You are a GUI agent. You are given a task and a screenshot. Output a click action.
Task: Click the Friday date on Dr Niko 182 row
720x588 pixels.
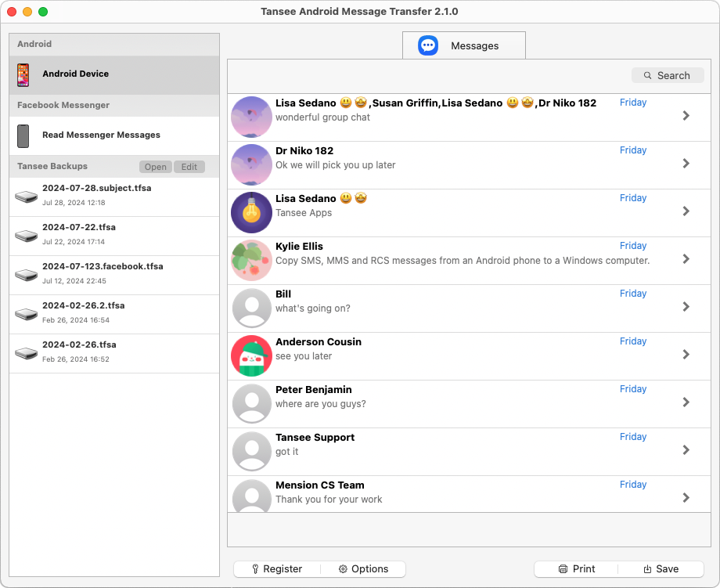(633, 150)
